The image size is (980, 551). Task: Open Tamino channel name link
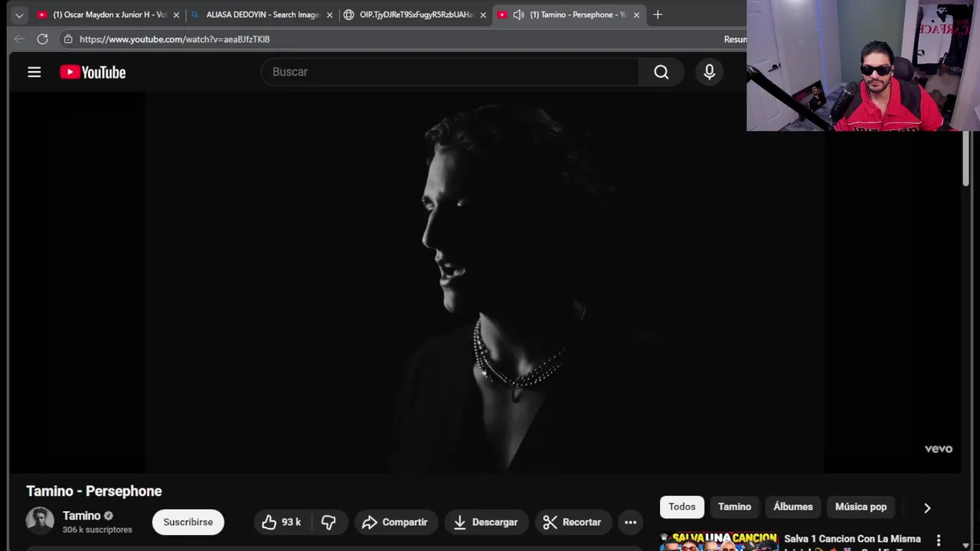click(82, 516)
